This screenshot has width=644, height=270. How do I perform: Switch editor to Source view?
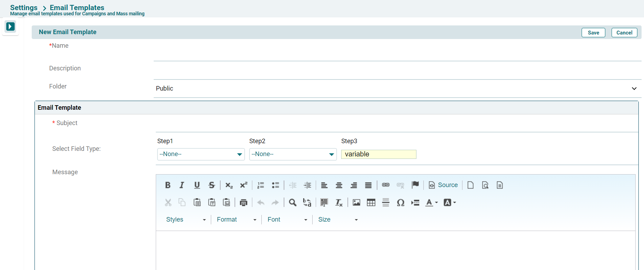tap(443, 185)
